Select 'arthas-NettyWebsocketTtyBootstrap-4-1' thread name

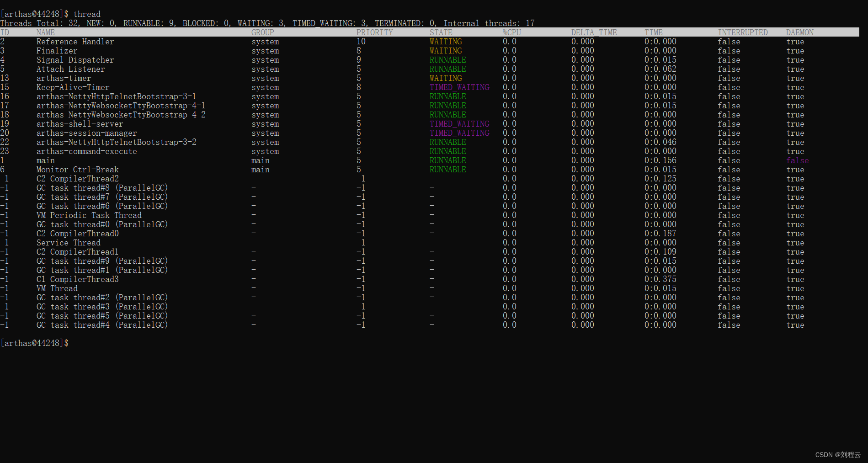[121, 106]
